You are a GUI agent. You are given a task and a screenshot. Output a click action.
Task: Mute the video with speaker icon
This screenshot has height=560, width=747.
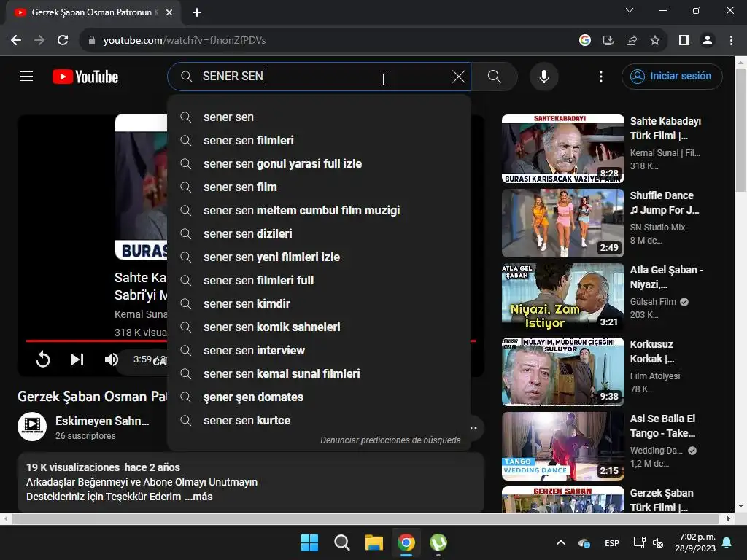(111, 359)
